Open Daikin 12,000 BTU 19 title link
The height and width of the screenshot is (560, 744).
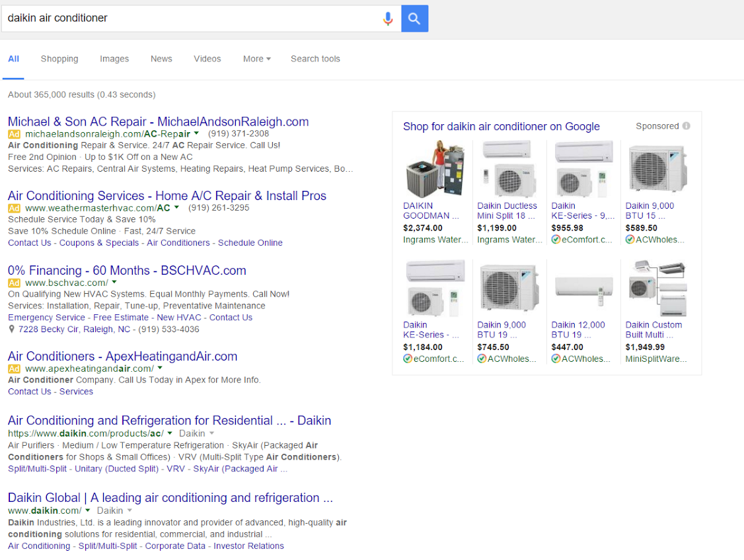pyautogui.click(x=578, y=330)
